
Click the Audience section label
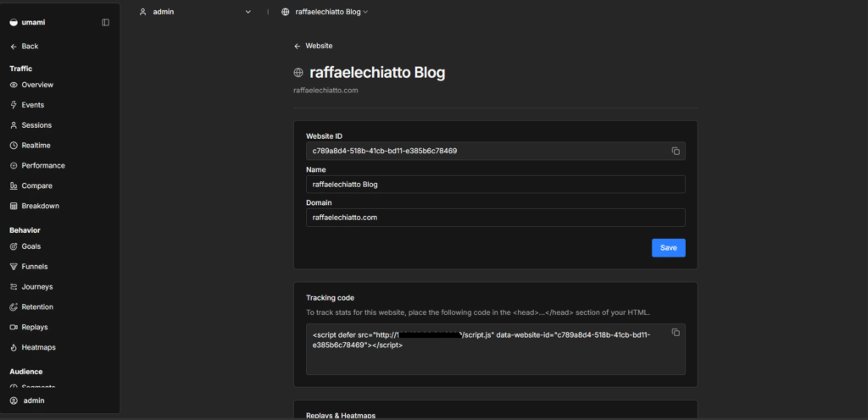coord(25,372)
